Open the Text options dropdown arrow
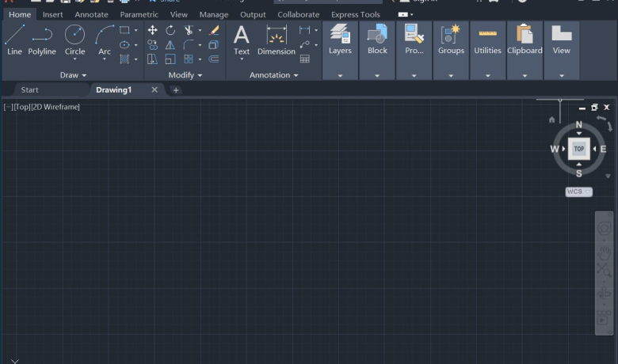The image size is (618, 364). pyautogui.click(x=242, y=59)
